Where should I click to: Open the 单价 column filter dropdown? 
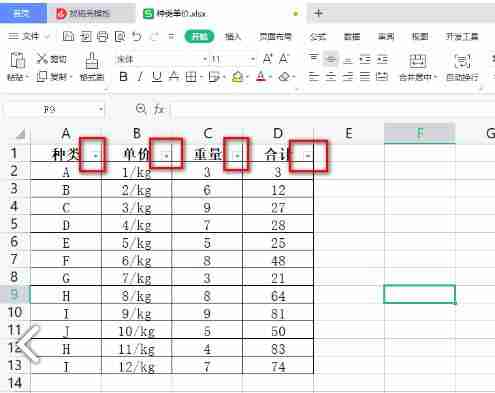[166, 155]
